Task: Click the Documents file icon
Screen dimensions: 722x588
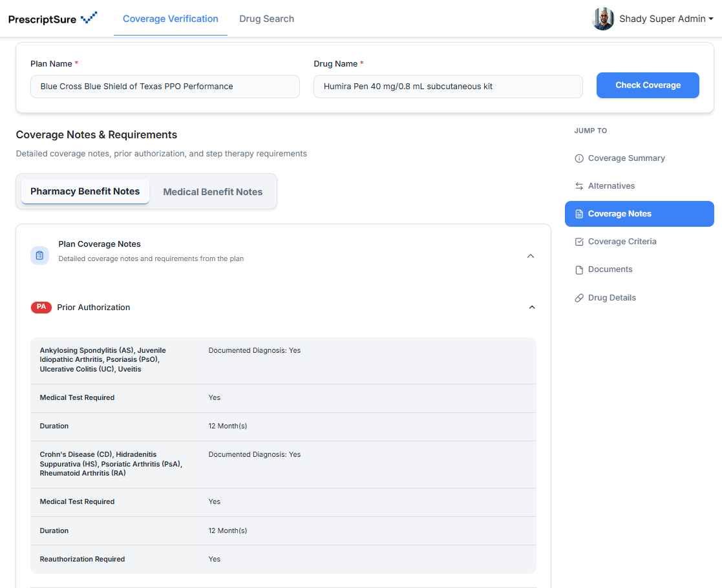Action: tap(579, 270)
